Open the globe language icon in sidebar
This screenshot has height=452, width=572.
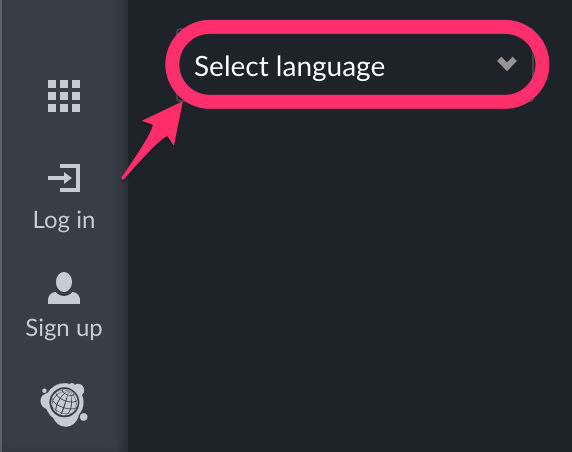pos(64,405)
